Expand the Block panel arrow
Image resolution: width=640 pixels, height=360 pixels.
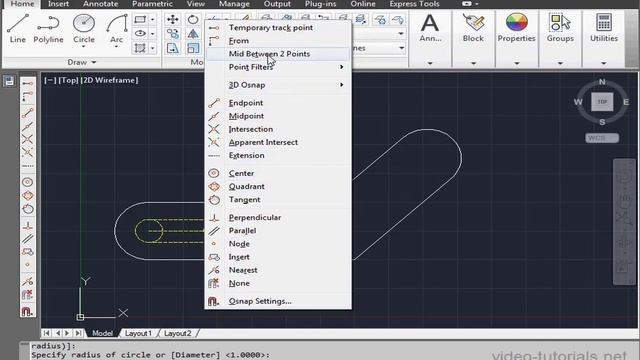(x=473, y=63)
